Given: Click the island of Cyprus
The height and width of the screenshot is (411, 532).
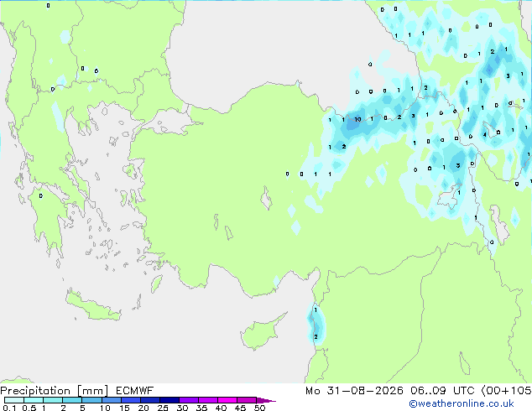Looking at the screenshot, I should (x=261, y=330).
